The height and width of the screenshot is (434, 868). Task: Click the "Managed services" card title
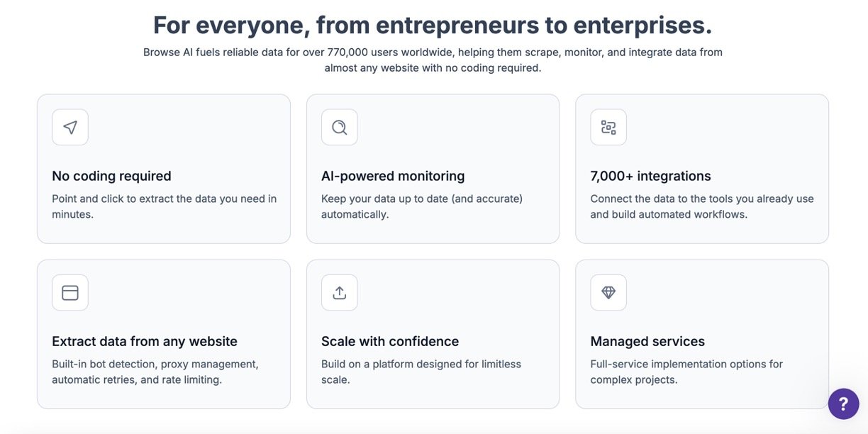click(x=647, y=341)
